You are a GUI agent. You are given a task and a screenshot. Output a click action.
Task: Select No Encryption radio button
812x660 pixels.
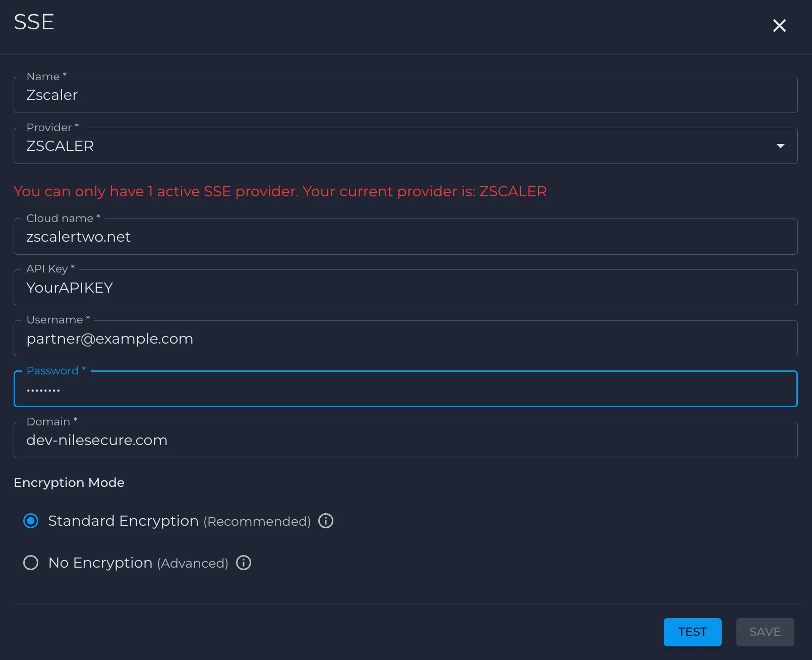pyautogui.click(x=31, y=563)
